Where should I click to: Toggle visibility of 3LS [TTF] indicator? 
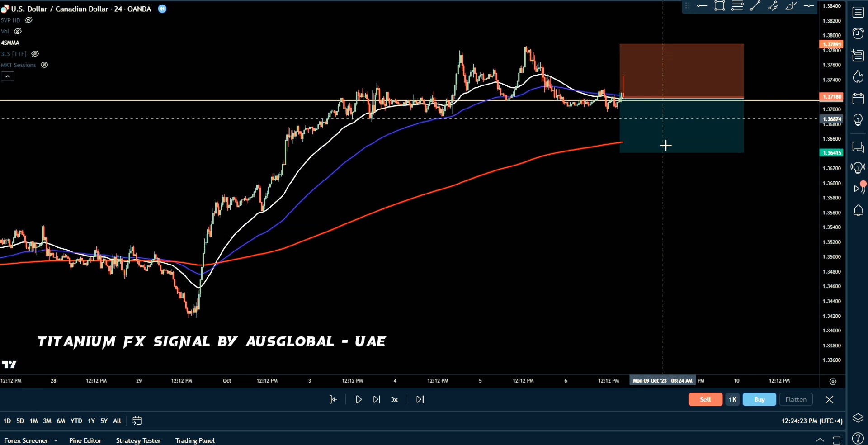[35, 53]
